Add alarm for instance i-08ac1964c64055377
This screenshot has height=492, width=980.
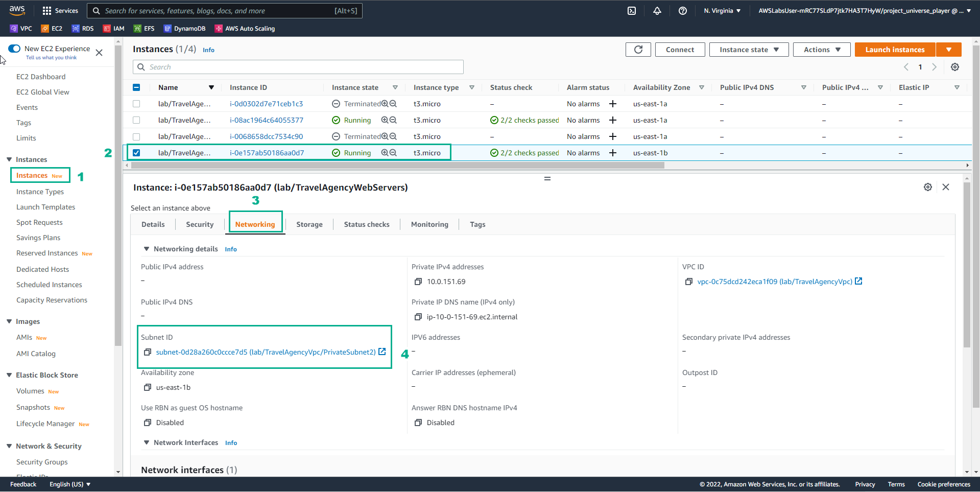coord(613,120)
